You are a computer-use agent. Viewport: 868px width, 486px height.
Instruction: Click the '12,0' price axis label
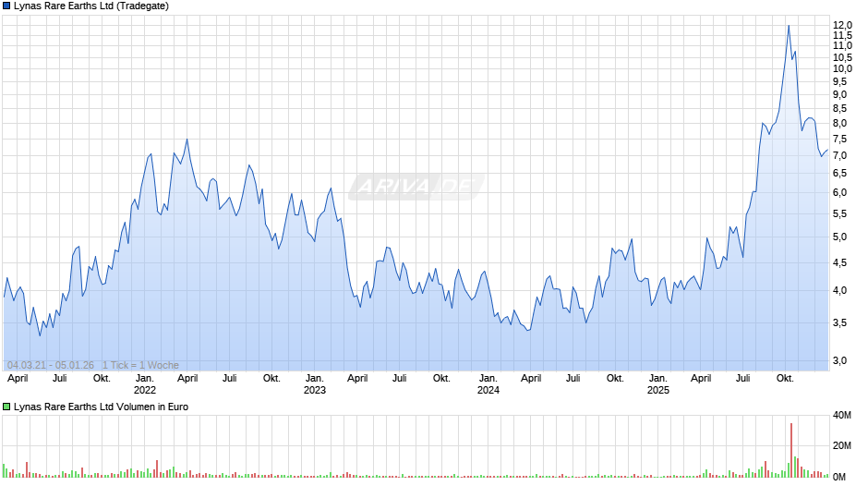[842, 25]
